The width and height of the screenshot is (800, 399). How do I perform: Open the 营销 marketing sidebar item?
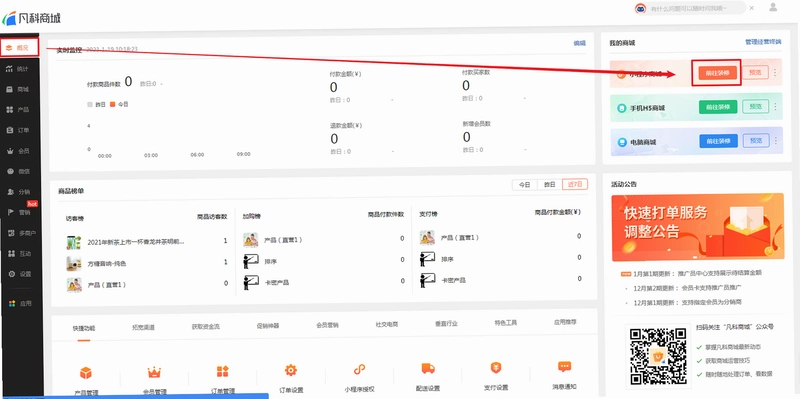20,212
